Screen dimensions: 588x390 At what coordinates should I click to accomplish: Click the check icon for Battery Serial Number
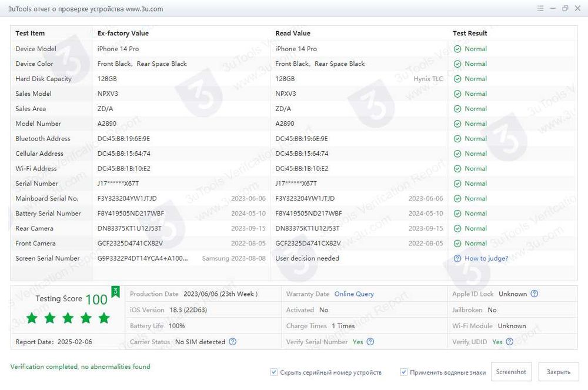click(x=457, y=214)
